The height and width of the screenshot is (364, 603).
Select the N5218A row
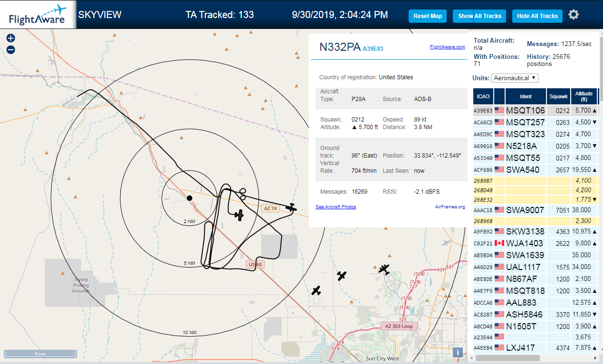coord(535,146)
